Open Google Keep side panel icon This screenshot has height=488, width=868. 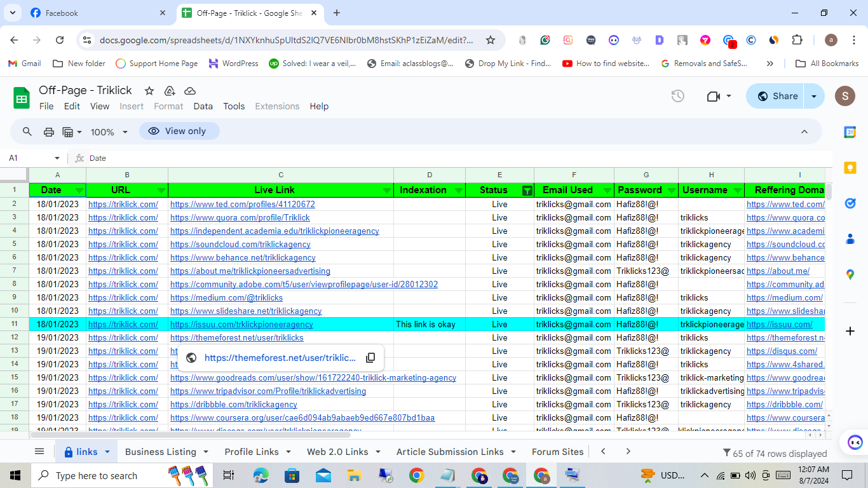(x=850, y=168)
